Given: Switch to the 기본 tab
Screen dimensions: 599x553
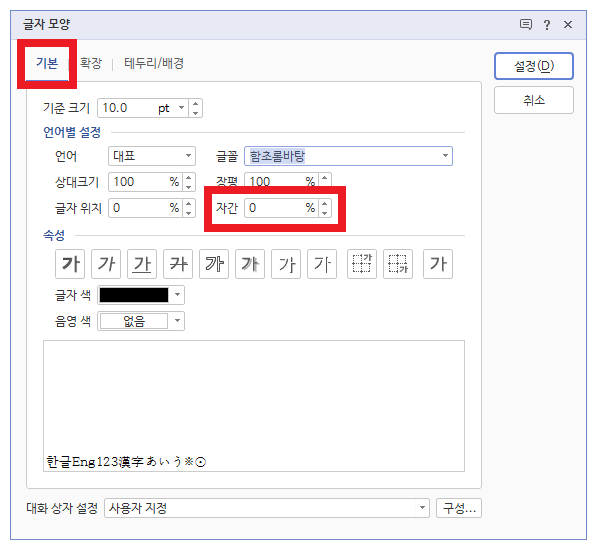Looking at the screenshot, I should point(47,63).
